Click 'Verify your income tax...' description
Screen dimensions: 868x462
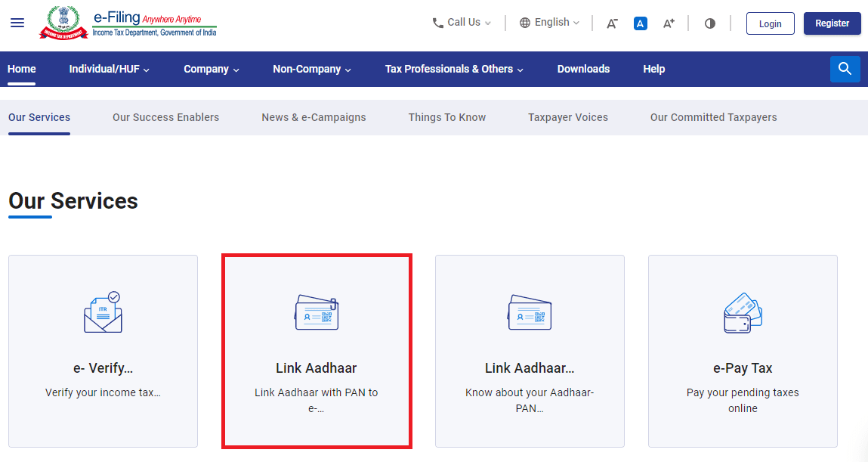pyautogui.click(x=103, y=392)
